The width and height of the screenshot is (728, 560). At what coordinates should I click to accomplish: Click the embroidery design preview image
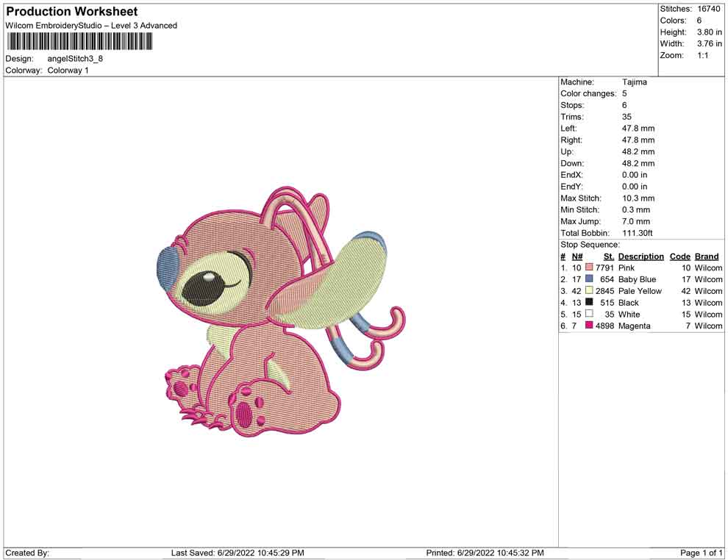click(x=280, y=312)
